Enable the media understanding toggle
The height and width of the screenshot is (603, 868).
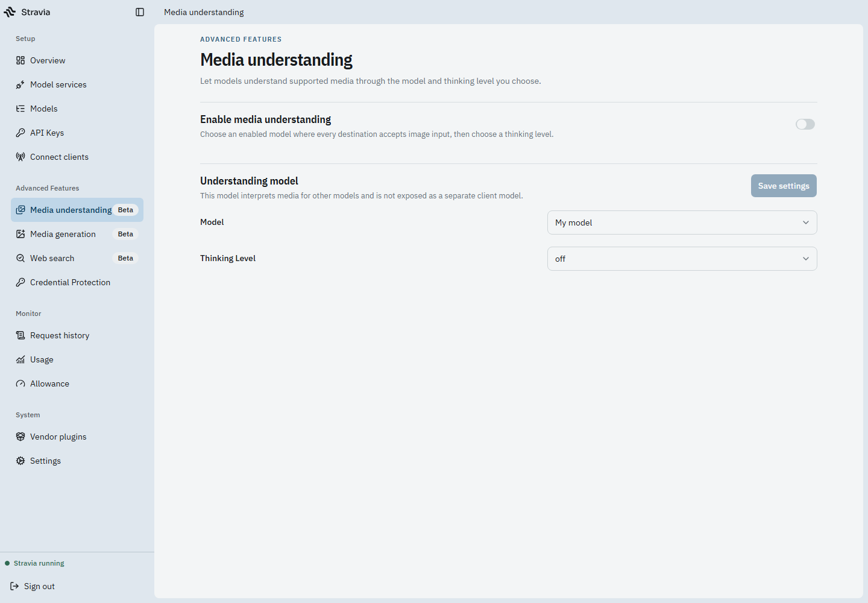coord(805,124)
